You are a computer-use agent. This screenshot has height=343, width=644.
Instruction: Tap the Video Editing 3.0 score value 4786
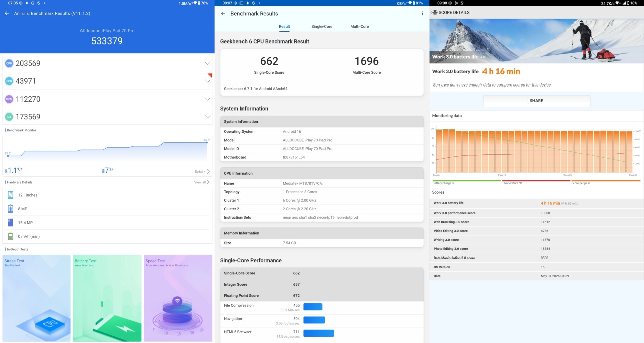[545, 231]
